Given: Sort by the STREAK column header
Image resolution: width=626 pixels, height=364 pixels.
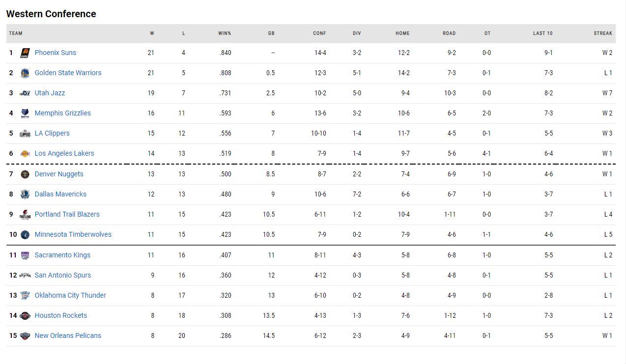Looking at the screenshot, I should click(603, 33).
